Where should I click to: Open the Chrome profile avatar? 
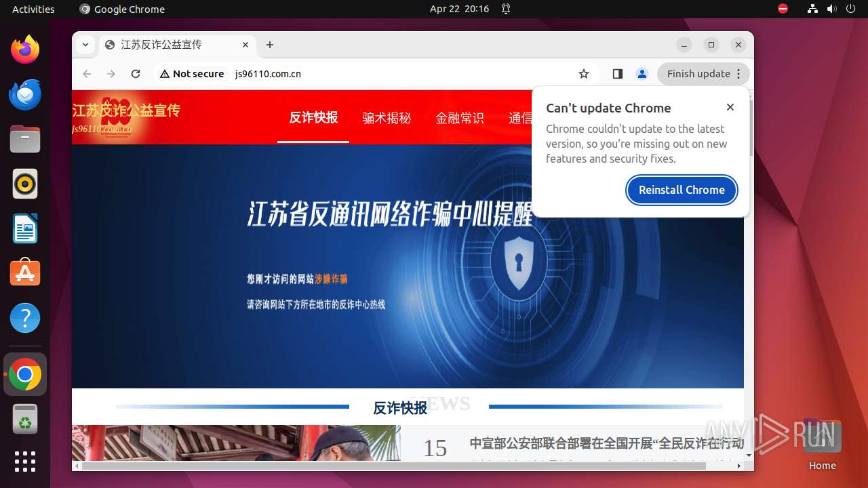[x=642, y=74]
